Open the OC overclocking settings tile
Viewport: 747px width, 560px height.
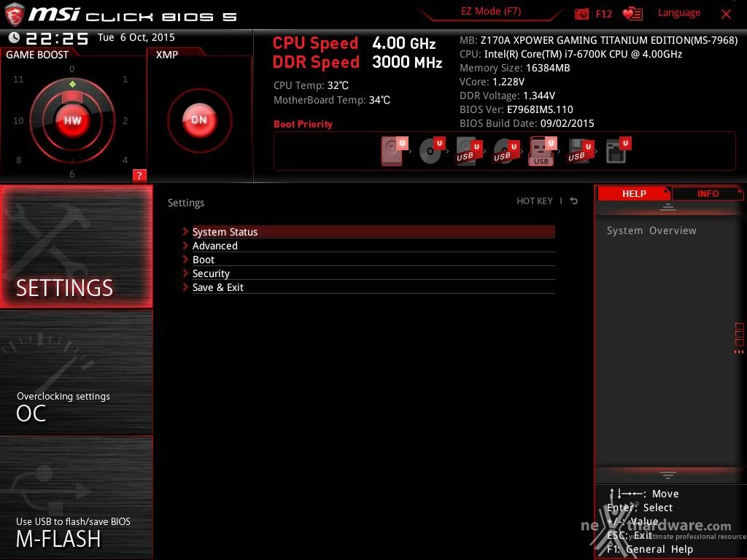[76, 373]
